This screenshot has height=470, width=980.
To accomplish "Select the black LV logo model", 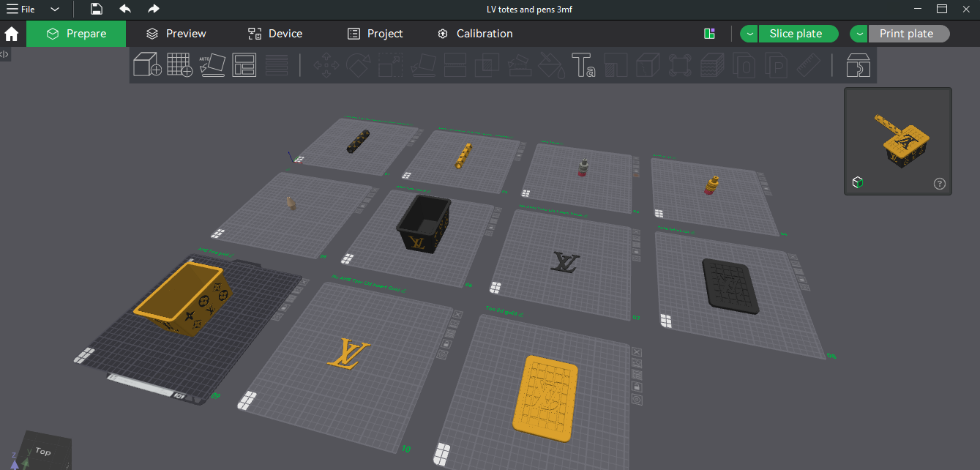I will point(565,262).
